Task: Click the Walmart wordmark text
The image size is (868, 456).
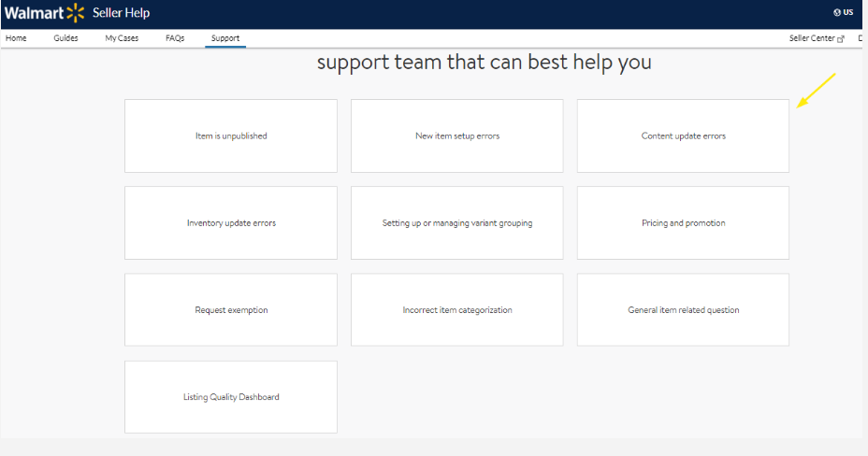Action: pyautogui.click(x=35, y=13)
